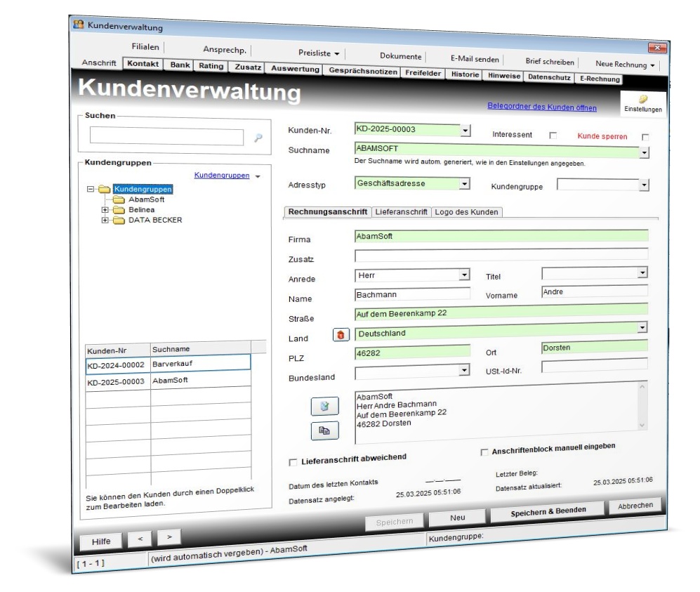
Task: Open the Hinweise tab
Action: (x=504, y=76)
